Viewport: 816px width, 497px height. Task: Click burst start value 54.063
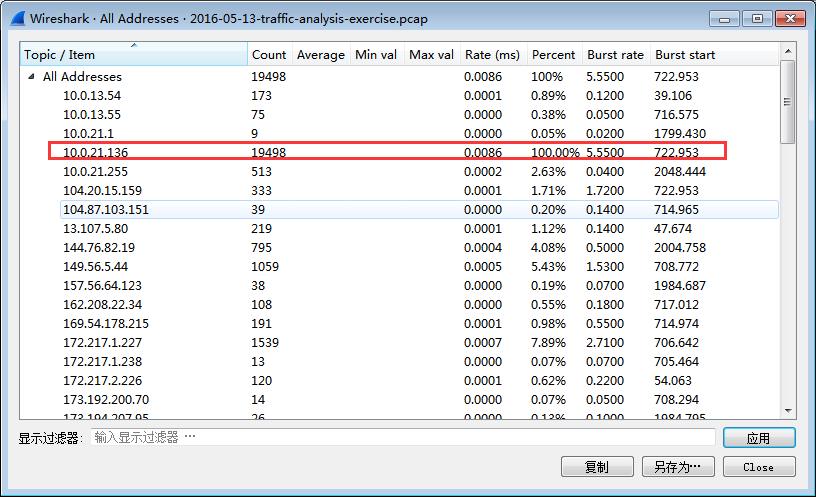coord(673,380)
